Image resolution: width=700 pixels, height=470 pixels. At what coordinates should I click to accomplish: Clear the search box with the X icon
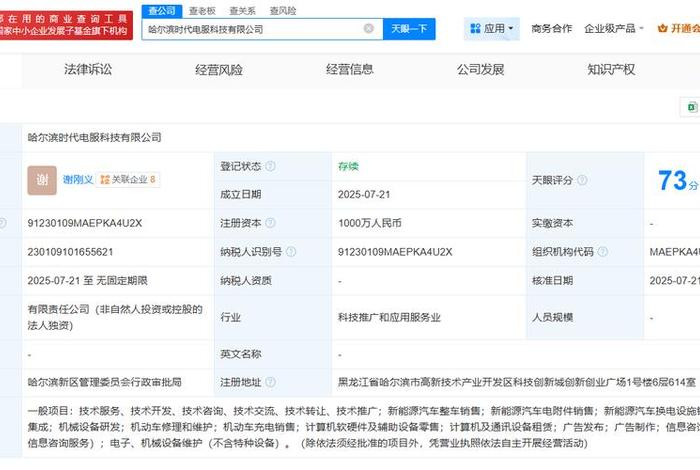(x=369, y=29)
